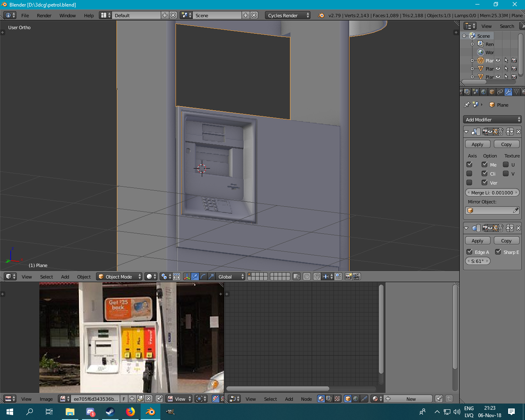The image size is (525, 420).
Task: Unlink the ee705f6d image datablock
Action: (x=148, y=399)
